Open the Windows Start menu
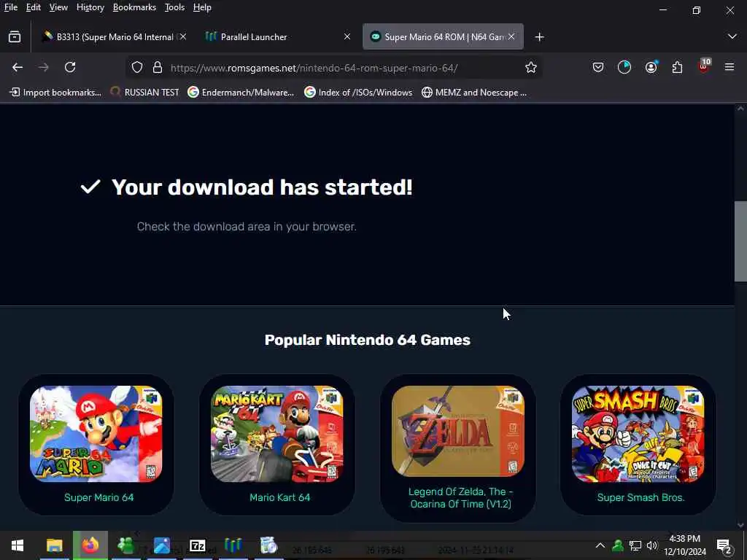This screenshot has height=560, width=747. (18, 545)
